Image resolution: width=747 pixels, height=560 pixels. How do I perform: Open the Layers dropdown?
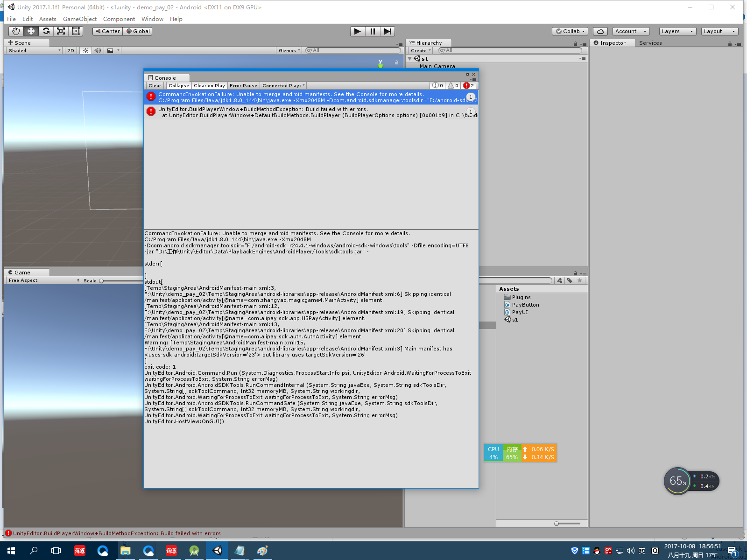(677, 31)
